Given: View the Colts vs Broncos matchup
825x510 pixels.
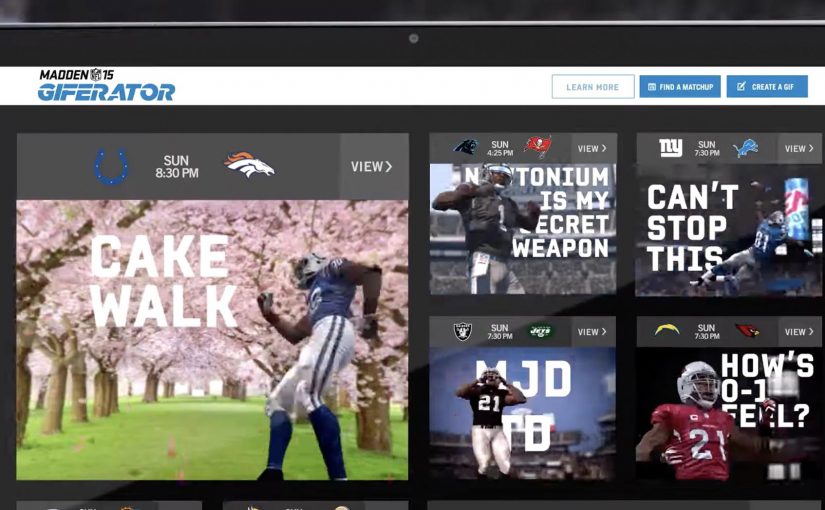Looking at the screenshot, I should click(x=373, y=166).
